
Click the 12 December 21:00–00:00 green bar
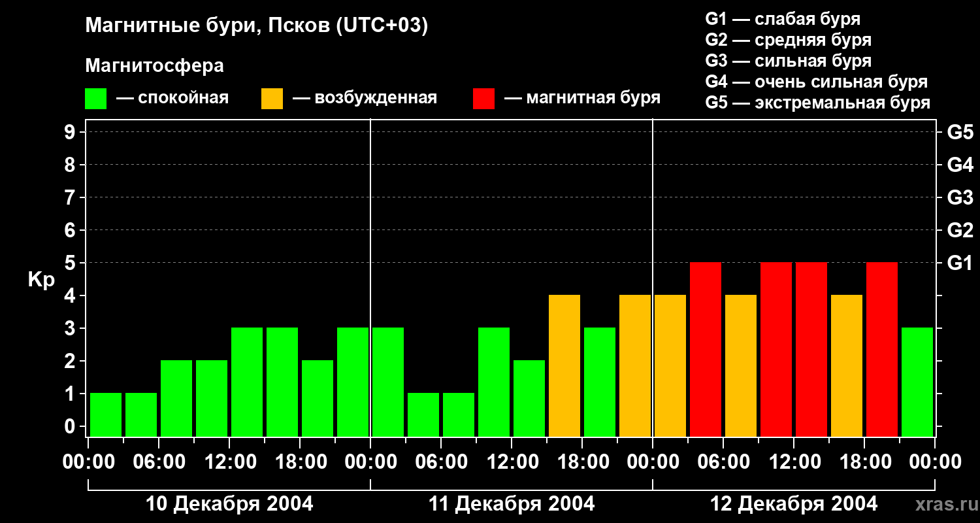917,382
